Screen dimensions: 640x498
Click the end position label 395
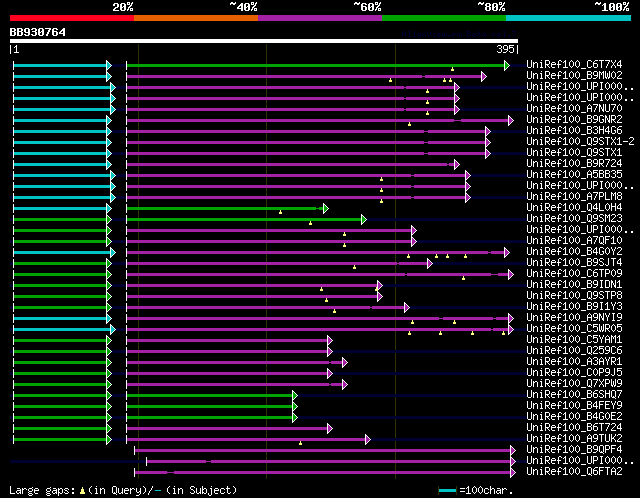pyautogui.click(x=505, y=49)
